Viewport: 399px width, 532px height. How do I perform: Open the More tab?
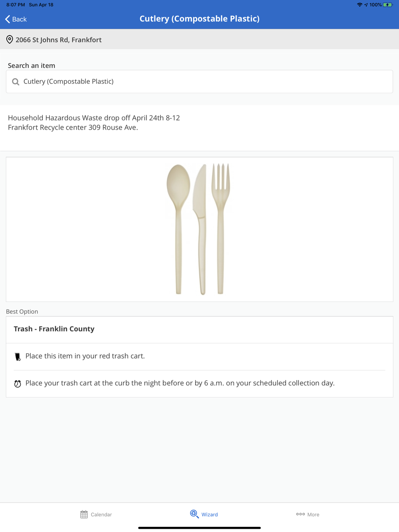point(308,514)
